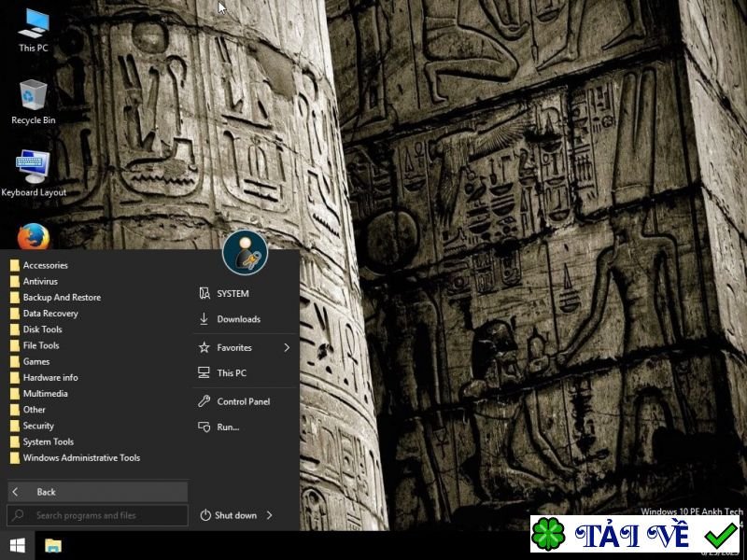Open the This PC desktop icon
Screen dimensions: 747x560
(x=34, y=30)
